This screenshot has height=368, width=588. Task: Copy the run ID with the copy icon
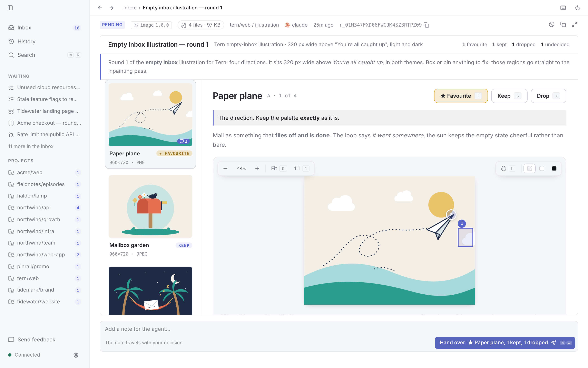click(x=427, y=25)
